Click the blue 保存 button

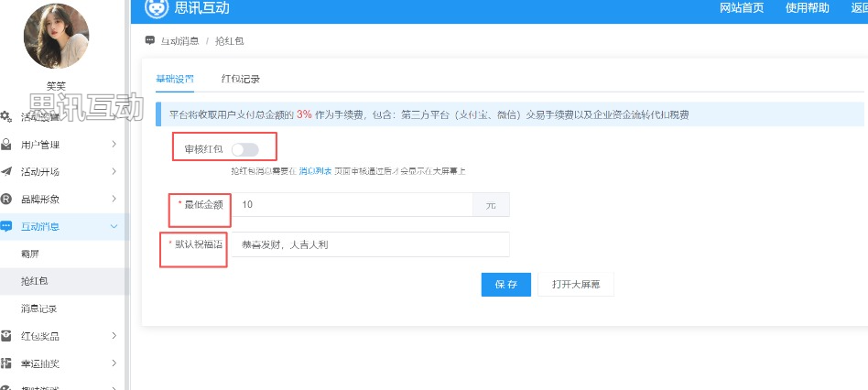[x=505, y=284]
